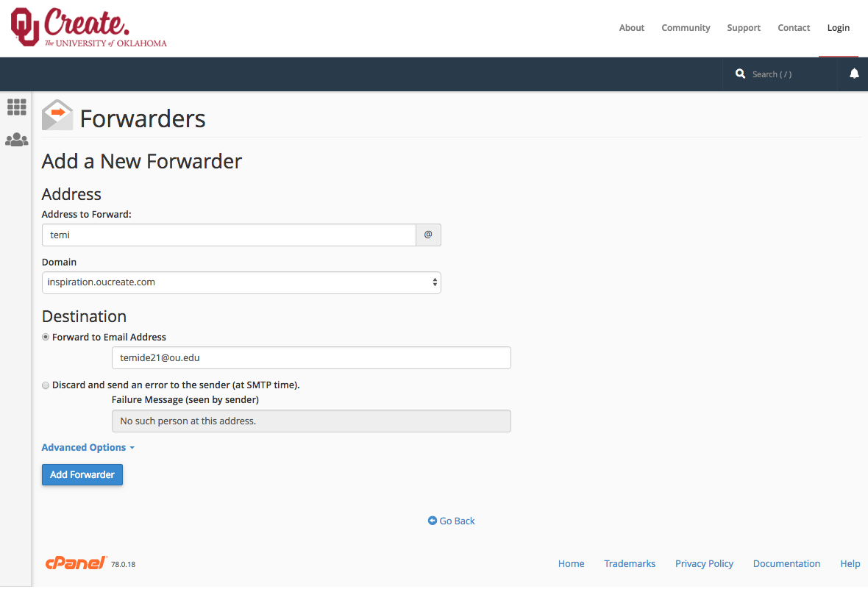Open the notification bell icon
Viewport: 868px width, 592px height.
coord(853,74)
